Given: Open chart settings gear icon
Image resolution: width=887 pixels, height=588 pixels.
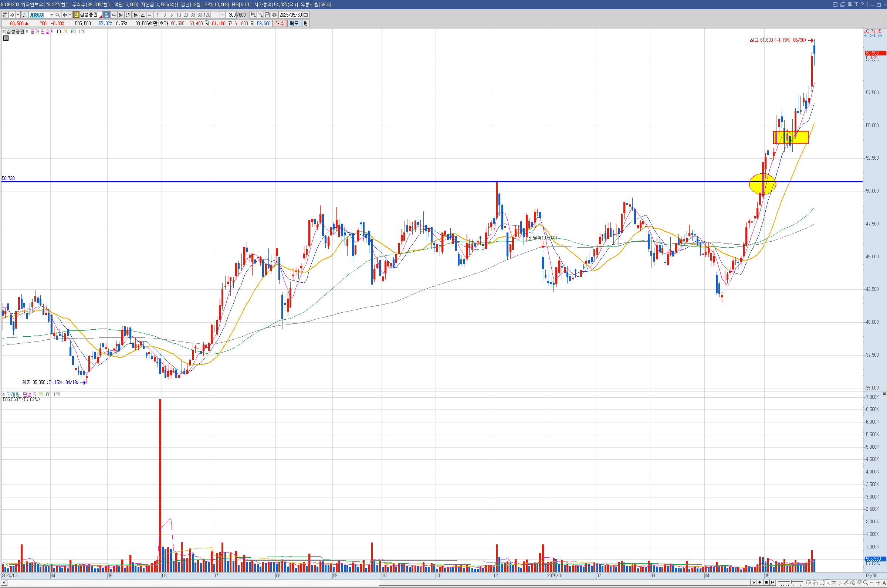Looking at the screenshot, I should pos(275,15).
